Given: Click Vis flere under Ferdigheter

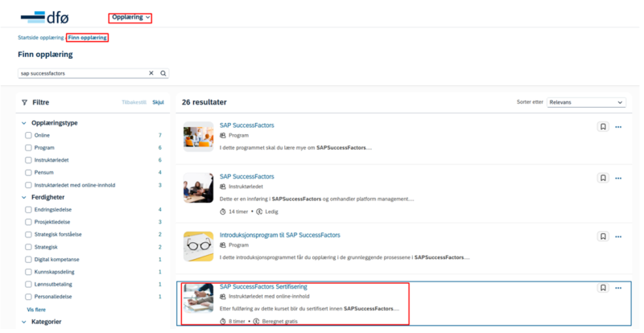Looking at the screenshot, I should [36, 310].
